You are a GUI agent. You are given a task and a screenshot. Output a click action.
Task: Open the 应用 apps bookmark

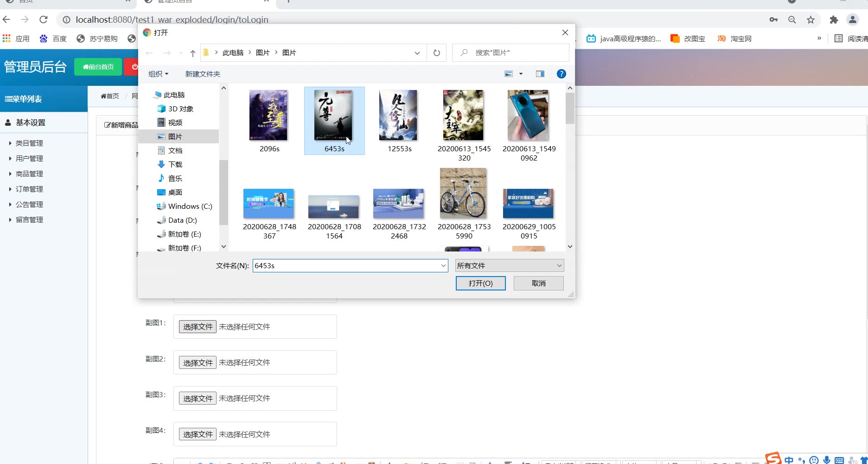pyautogui.click(x=16, y=39)
